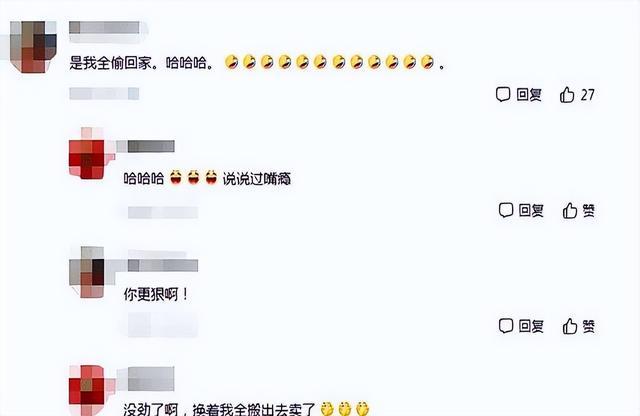Click the blurred username above 你更狠啊
Screen dimensions: 640x416
tap(163, 265)
